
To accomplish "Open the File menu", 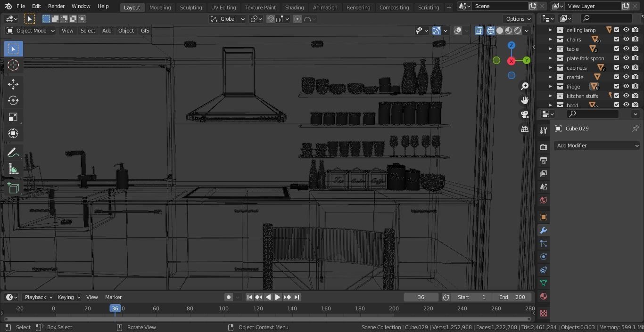I will pyautogui.click(x=21, y=6).
